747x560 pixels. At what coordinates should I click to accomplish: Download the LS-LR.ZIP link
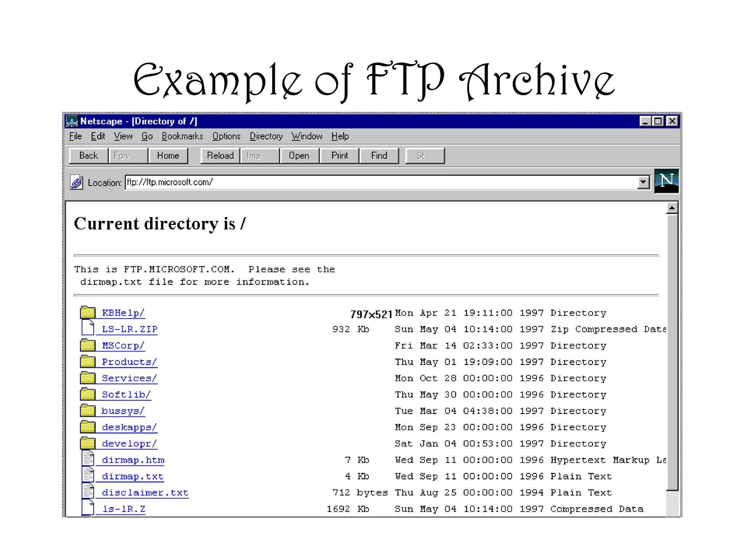(x=129, y=329)
